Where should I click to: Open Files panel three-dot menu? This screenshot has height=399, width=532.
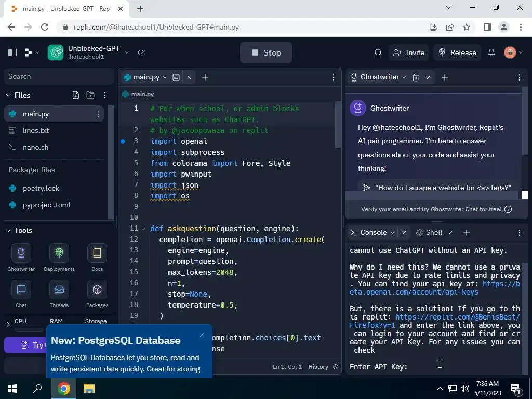point(105,95)
